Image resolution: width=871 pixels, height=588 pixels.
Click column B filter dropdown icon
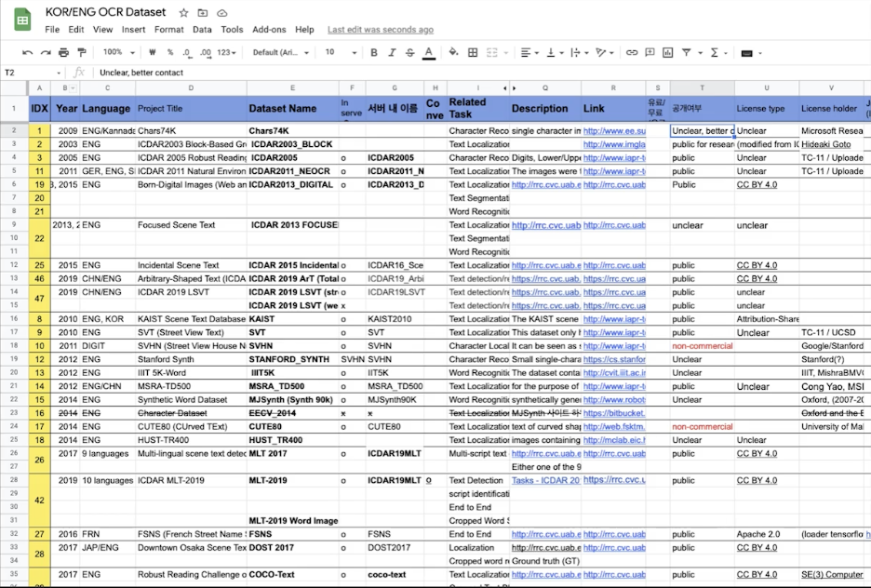[x=73, y=88]
